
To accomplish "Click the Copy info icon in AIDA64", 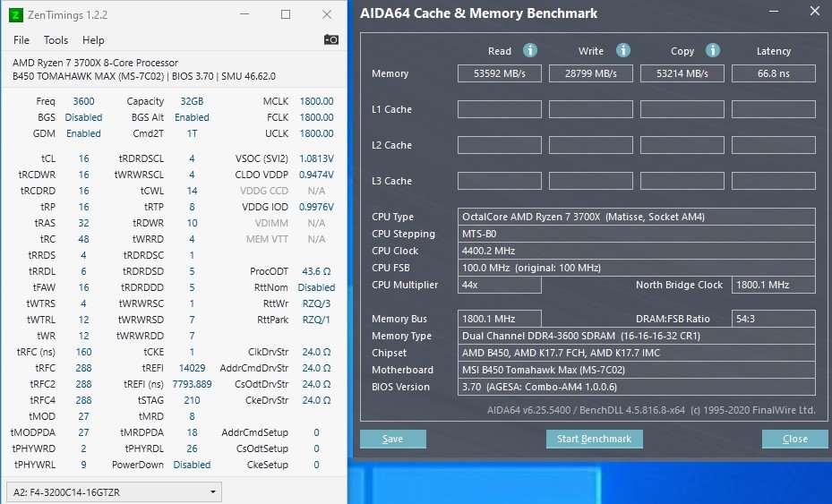I will pyautogui.click(x=713, y=50).
